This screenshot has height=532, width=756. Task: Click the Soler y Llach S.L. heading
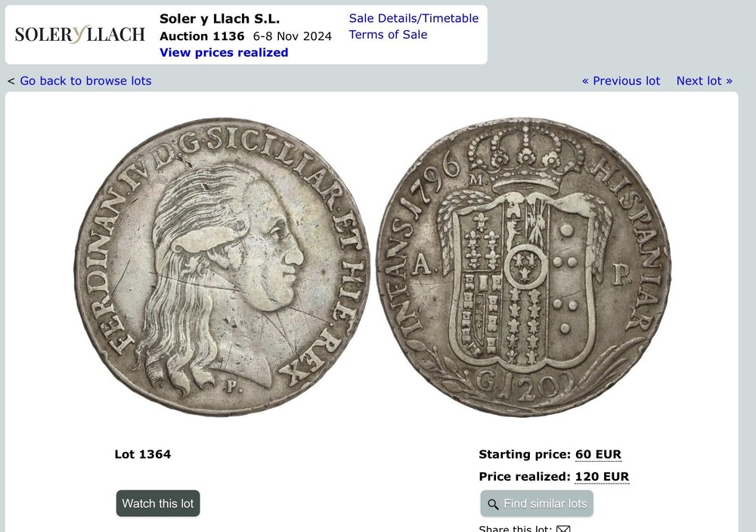(220, 19)
